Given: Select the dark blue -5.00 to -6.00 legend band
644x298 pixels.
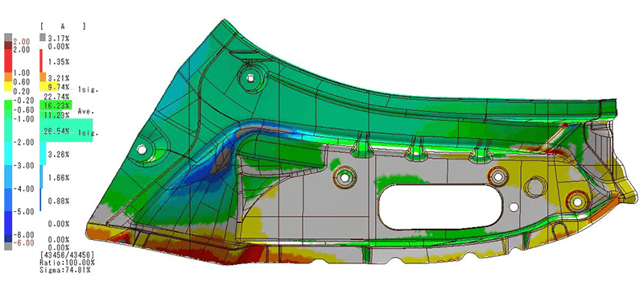Looking at the screenshot, I should tap(9, 223).
